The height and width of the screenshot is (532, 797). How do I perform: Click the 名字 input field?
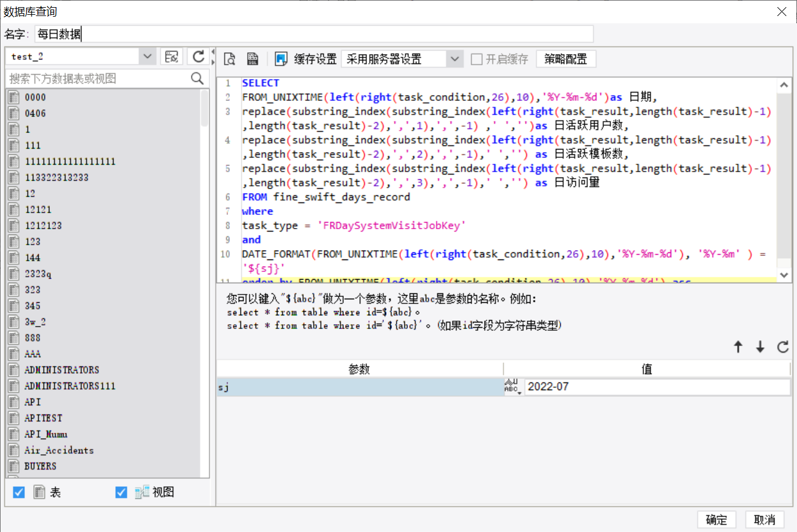(x=314, y=34)
